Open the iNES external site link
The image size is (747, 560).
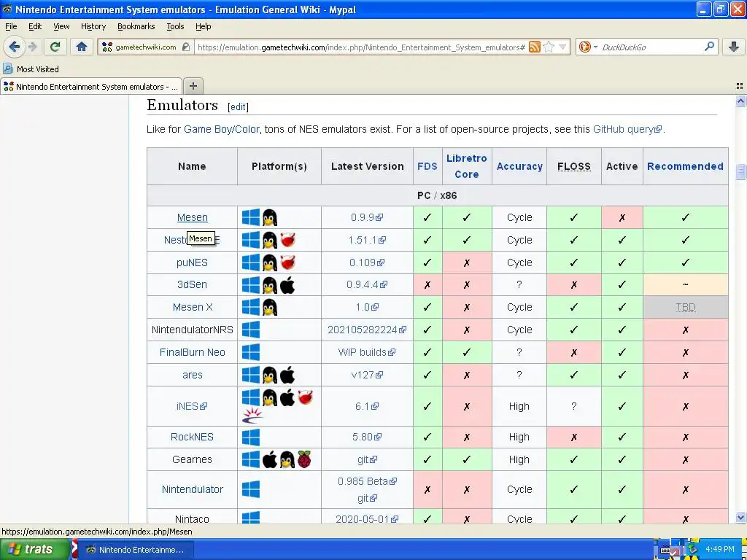click(x=192, y=406)
